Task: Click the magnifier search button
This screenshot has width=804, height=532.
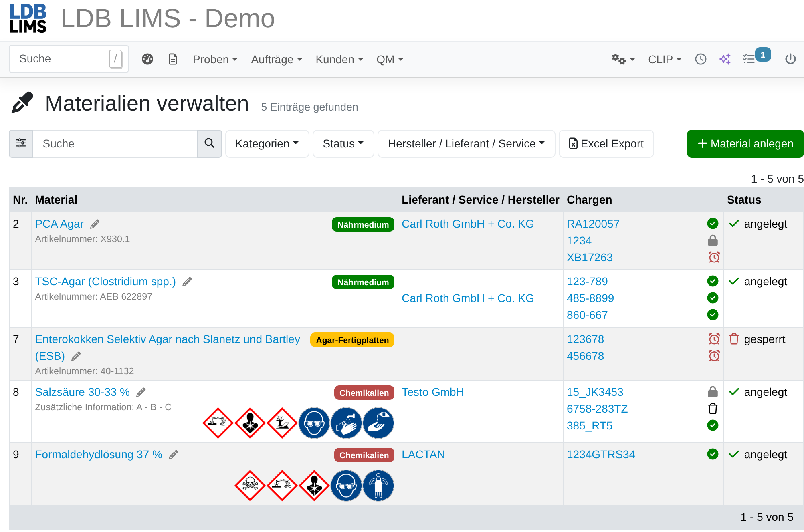Action: (x=209, y=143)
